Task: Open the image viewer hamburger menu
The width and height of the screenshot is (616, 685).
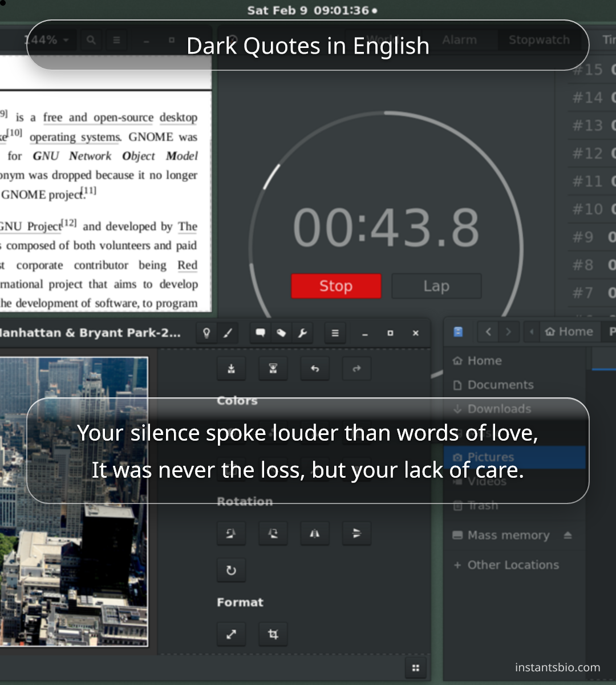Action: pos(335,333)
